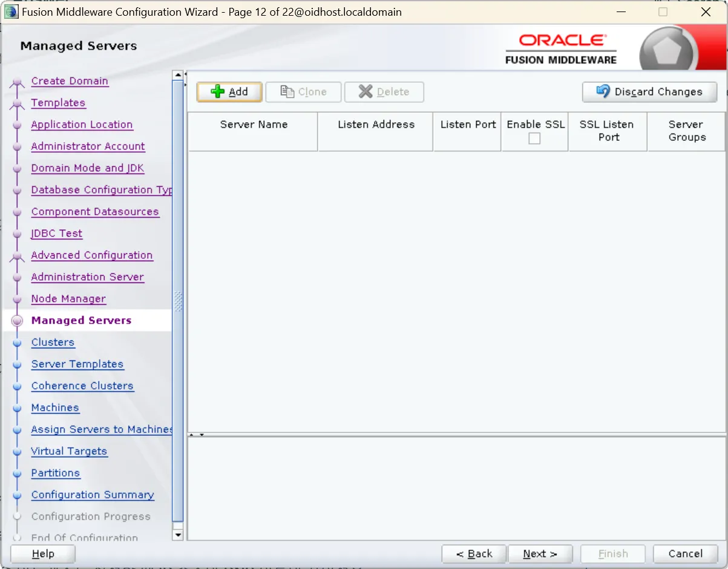Open the Component Datasources step
Image resolution: width=728 pixels, height=569 pixels.
pos(95,212)
